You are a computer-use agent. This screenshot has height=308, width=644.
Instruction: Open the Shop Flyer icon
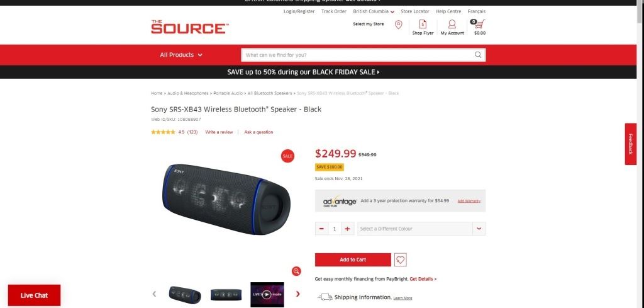tap(423, 25)
